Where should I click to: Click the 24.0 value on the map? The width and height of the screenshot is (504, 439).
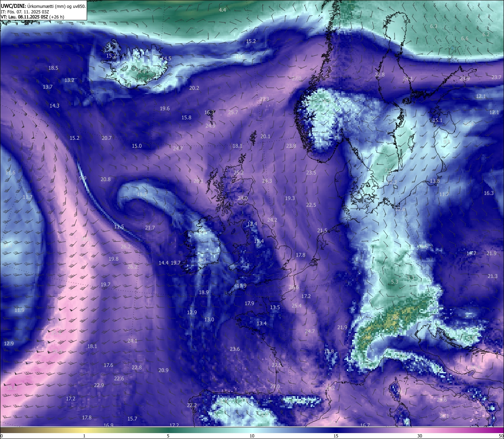coord(243,198)
